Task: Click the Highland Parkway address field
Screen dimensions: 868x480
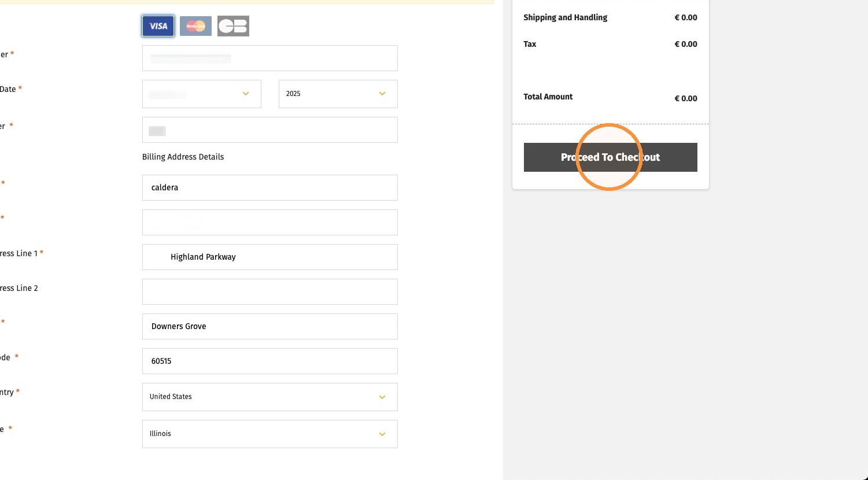Action: (270, 257)
